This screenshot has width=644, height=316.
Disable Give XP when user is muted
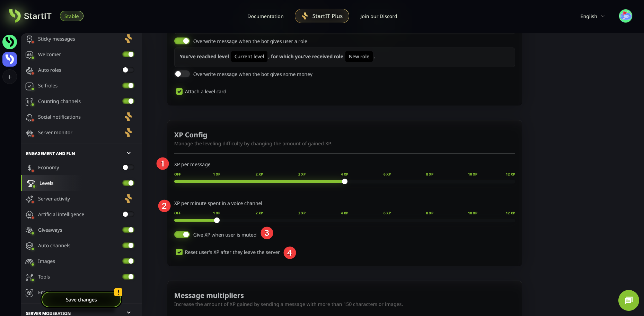click(182, 235)
